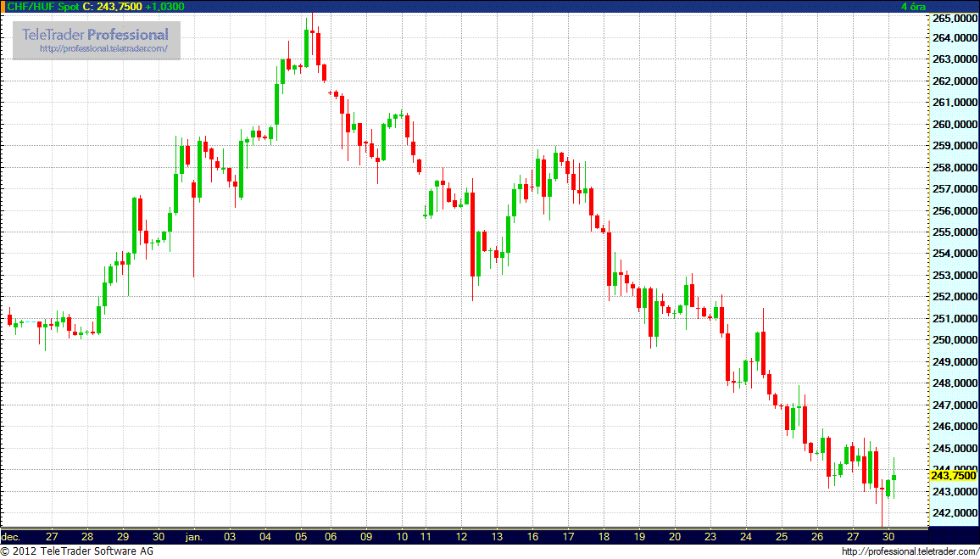
Task: Click the 247,0000 price axis label
Action: [955, 405]
